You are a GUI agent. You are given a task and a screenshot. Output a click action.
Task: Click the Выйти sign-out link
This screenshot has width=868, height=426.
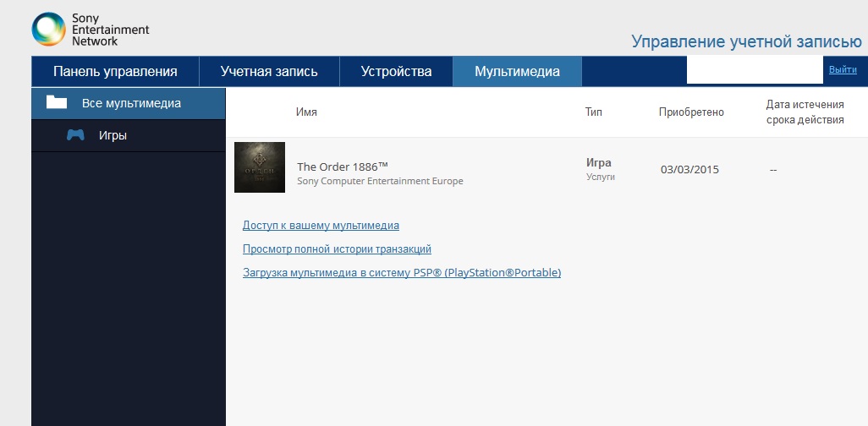point(843,69)
